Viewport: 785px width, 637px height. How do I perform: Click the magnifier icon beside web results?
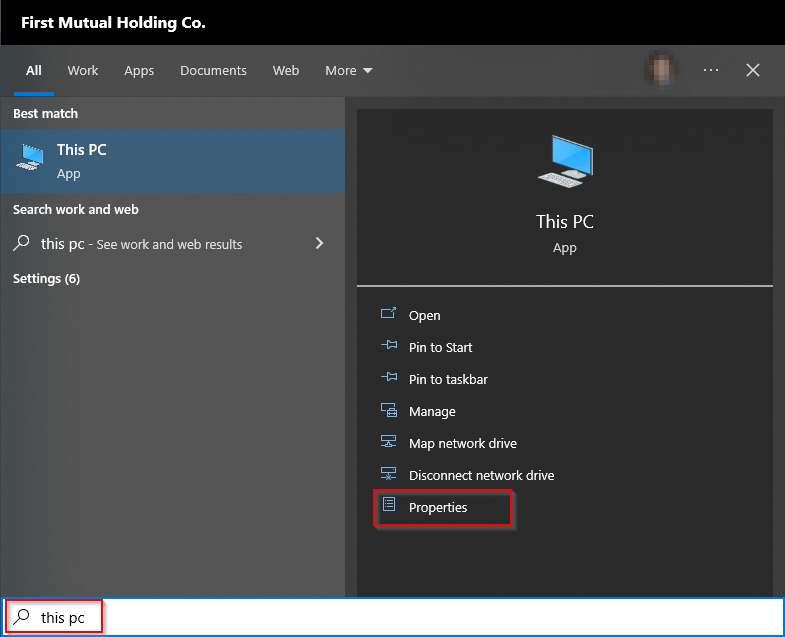pyautogui.click(x=22, y=243)
